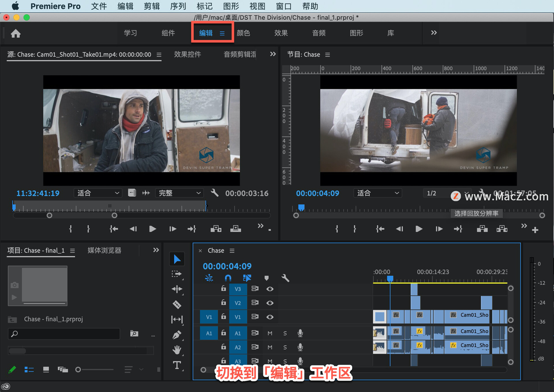Toggle timeline snapping magnet icon

228,278
